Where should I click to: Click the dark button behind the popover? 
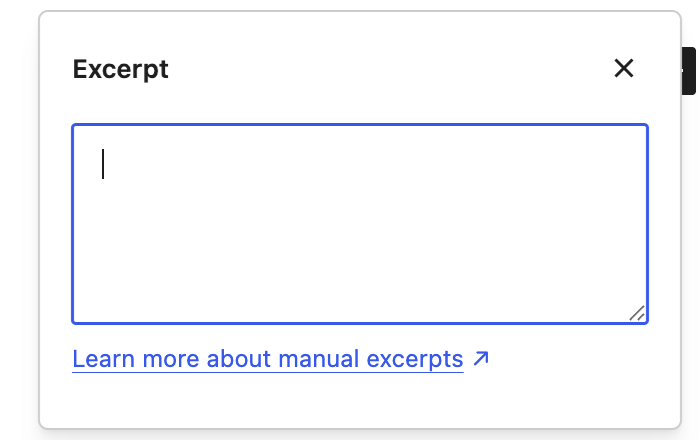[689, 71]
